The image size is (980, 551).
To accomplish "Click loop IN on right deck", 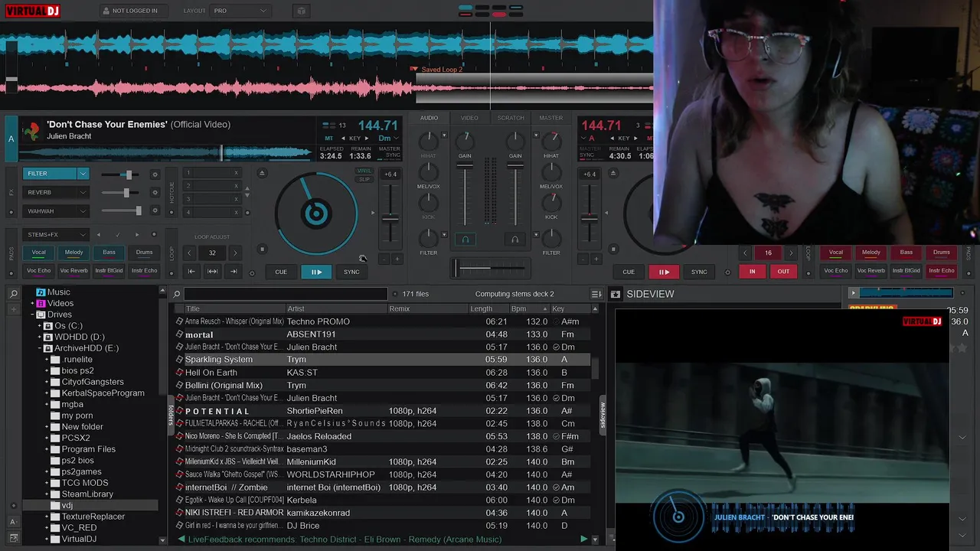I will 752,272.
